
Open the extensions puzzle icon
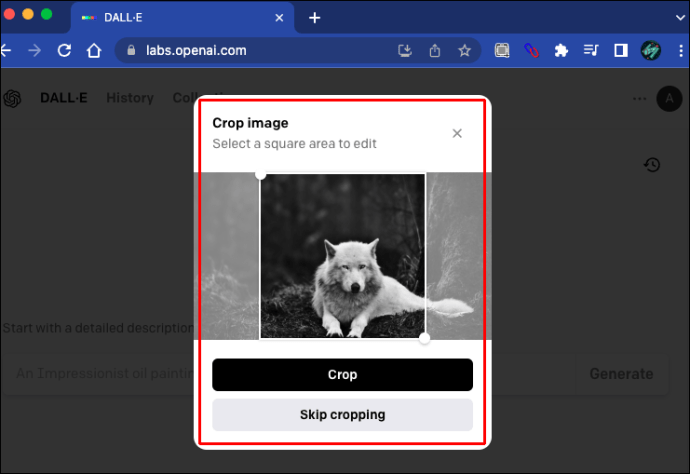561,51
